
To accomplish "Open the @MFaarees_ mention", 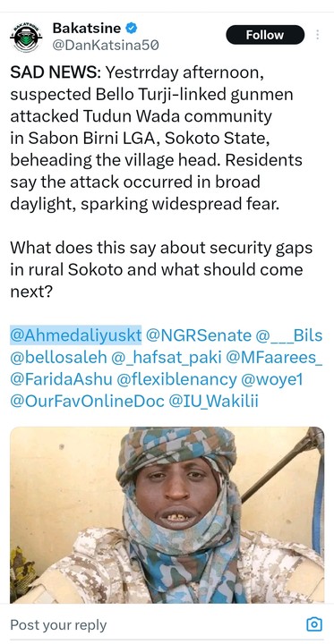I will (274, 358).
